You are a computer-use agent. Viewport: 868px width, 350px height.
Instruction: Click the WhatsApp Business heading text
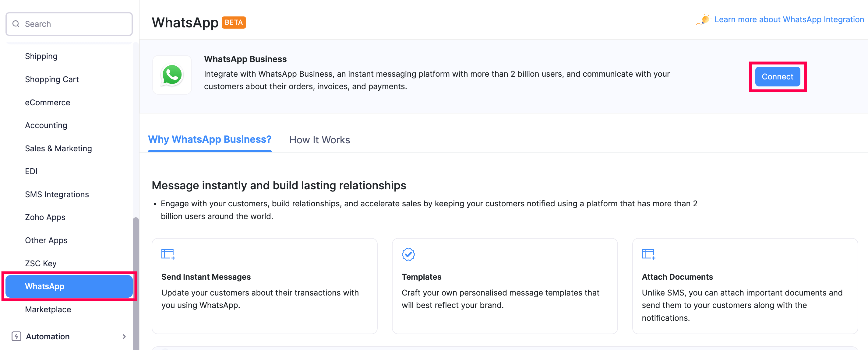pos(245,59)
